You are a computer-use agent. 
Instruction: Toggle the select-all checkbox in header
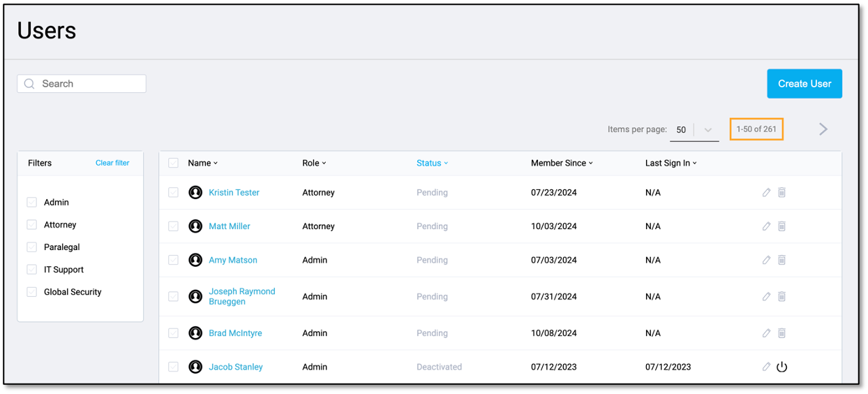point(174,163)
